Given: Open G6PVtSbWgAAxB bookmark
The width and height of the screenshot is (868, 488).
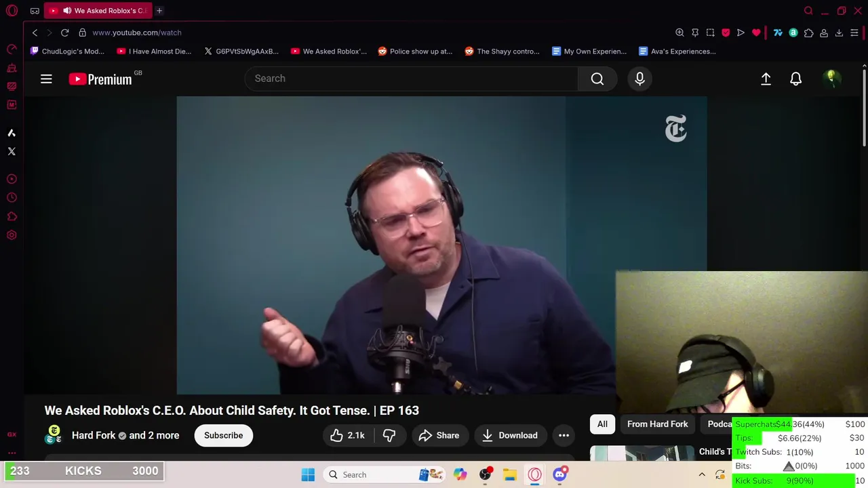Looking at the screenshot, I should (x=241, y=52).
